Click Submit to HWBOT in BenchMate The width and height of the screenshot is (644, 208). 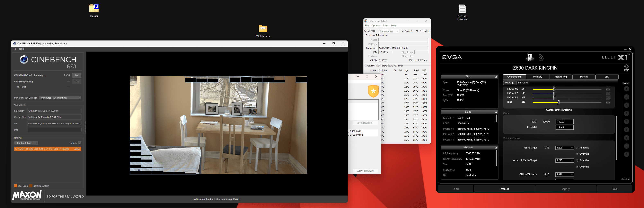[365, 171]
